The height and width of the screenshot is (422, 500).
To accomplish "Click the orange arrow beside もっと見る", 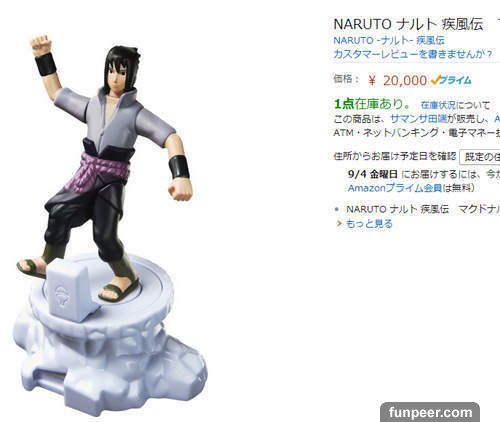I will click(339, 224).
